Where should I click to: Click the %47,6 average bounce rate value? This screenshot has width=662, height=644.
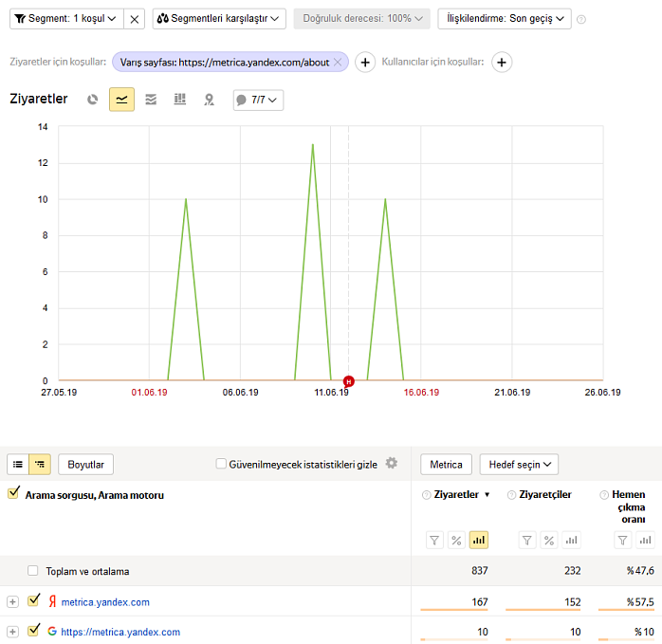[x=640, y=571]
